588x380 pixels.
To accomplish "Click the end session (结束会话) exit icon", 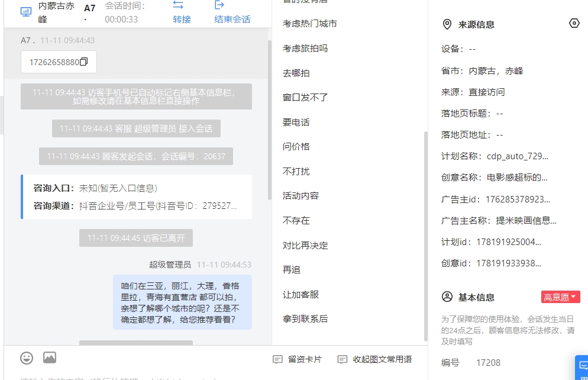I will (219, 5).
